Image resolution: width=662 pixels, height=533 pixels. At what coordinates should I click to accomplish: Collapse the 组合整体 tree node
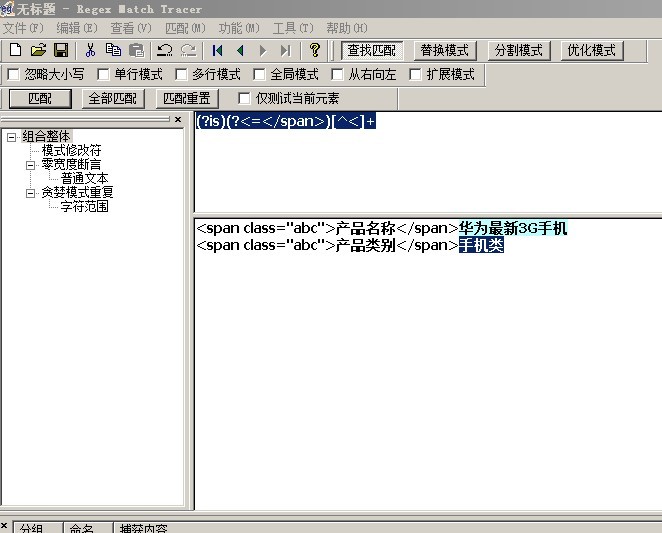point(12,137)
